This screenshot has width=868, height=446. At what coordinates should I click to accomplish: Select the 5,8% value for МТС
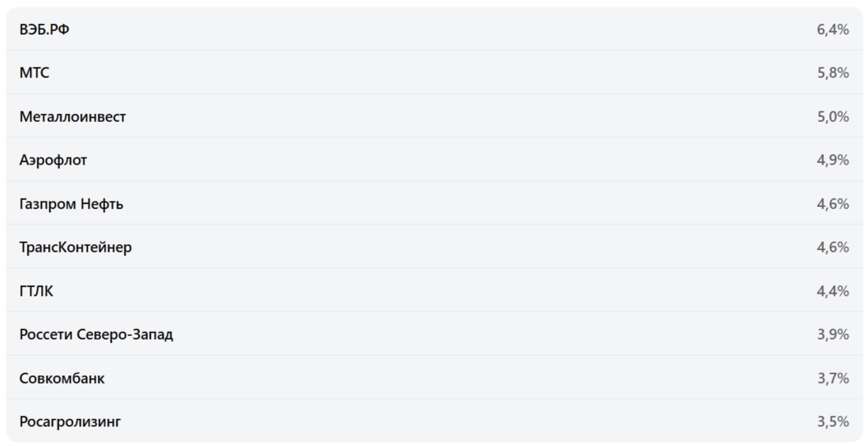tap(833, 73)
